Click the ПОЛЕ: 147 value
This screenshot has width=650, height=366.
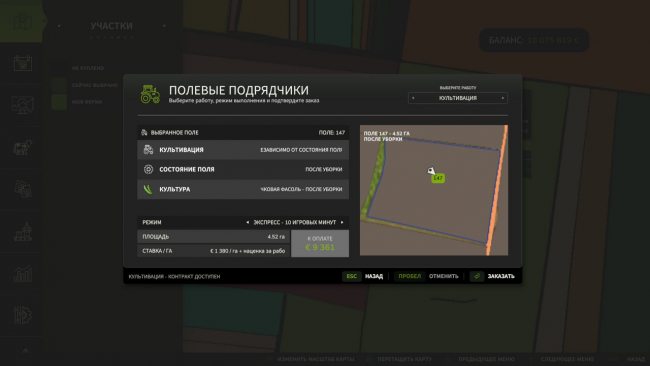(x=332, y=133)
